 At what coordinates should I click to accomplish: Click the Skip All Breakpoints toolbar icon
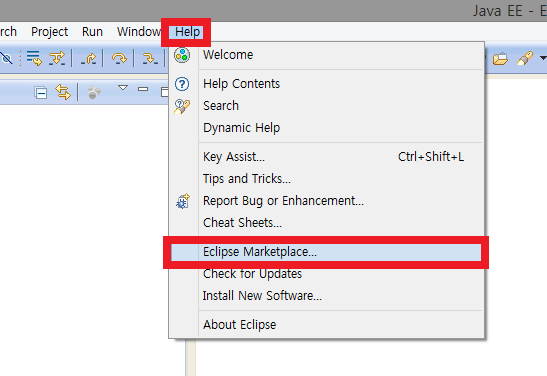point(6,58)
